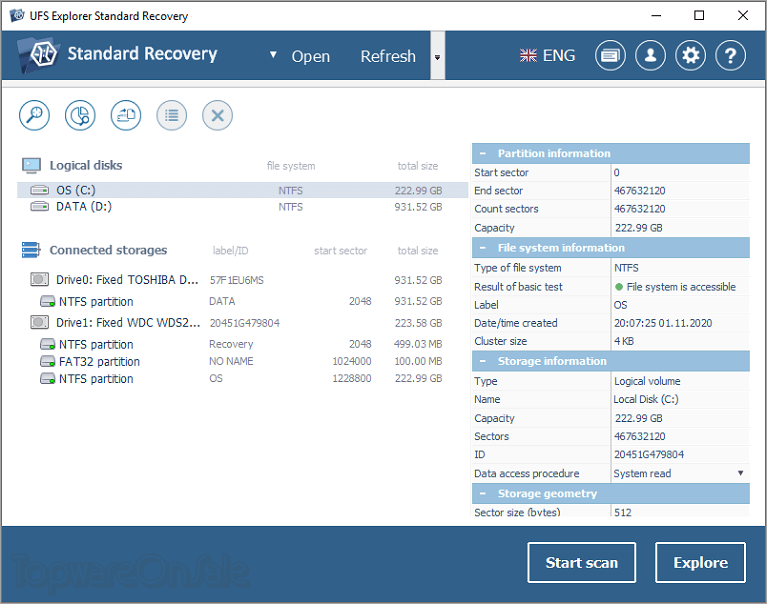767x604 pixels.
Task: Click the OS (C:) drive icon
Action: click(x=40, y=190)
